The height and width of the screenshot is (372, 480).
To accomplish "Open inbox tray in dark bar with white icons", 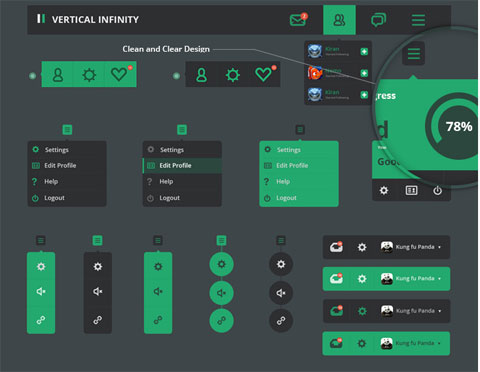I will click(336, 247).
